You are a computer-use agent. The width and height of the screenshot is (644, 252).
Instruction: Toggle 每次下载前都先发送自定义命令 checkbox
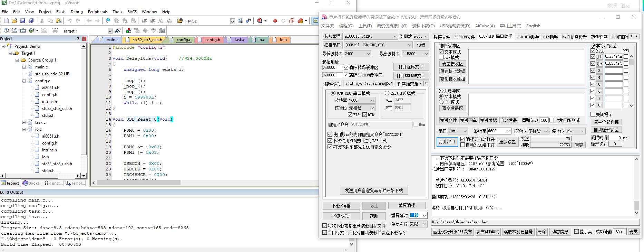click(x=330, y=147)
